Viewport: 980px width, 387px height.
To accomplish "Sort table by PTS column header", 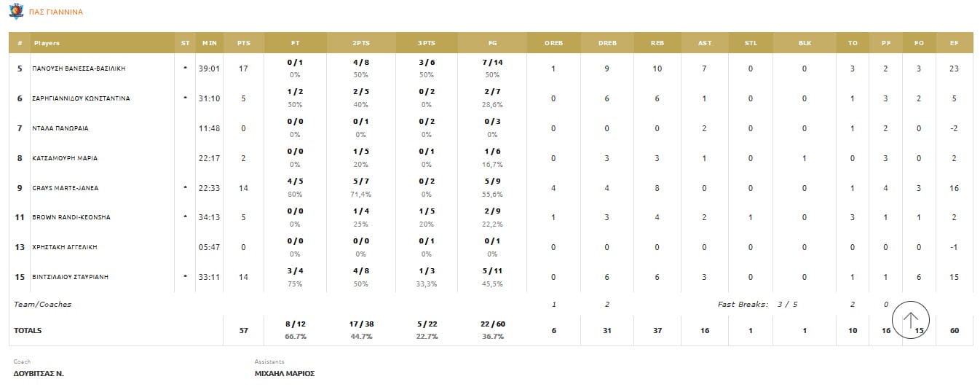I will (x=243, y=43).
